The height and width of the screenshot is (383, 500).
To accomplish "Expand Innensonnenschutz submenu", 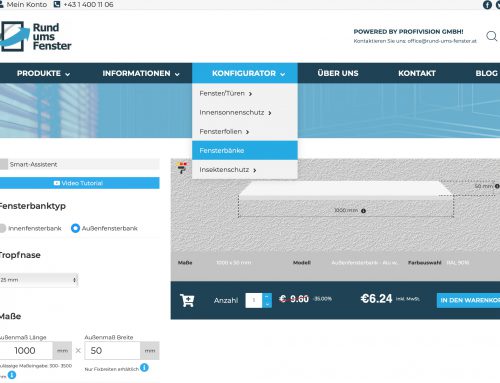I will tap(244, 113).
